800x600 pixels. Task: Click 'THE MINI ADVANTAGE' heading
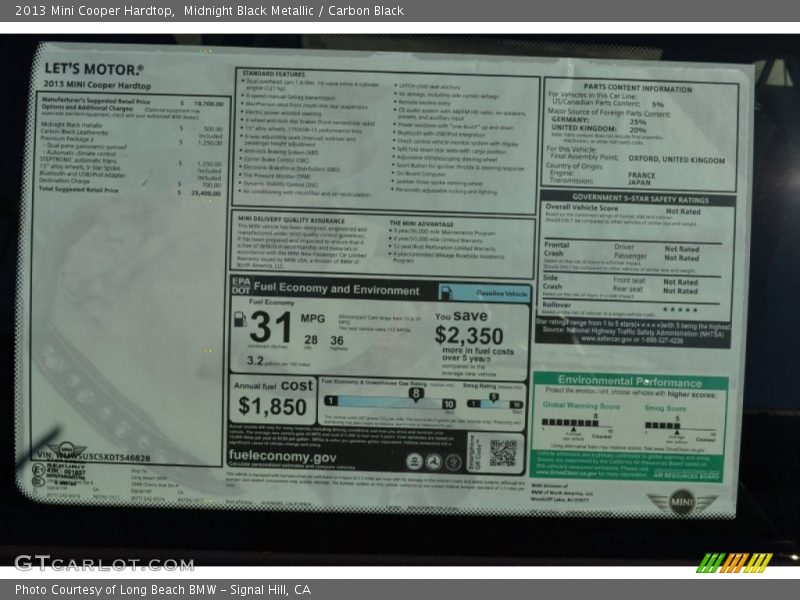tap(421, 223)
